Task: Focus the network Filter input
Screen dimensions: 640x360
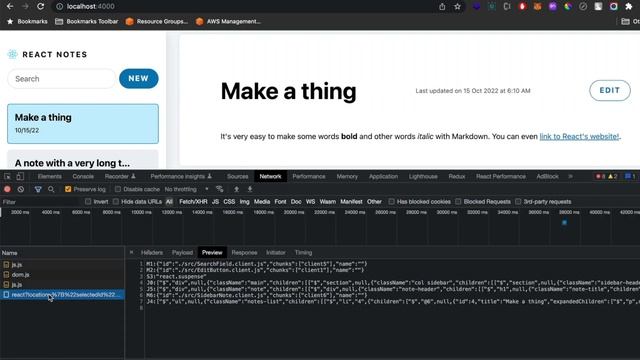Action: pyautogui.click(x=40, y=202)
